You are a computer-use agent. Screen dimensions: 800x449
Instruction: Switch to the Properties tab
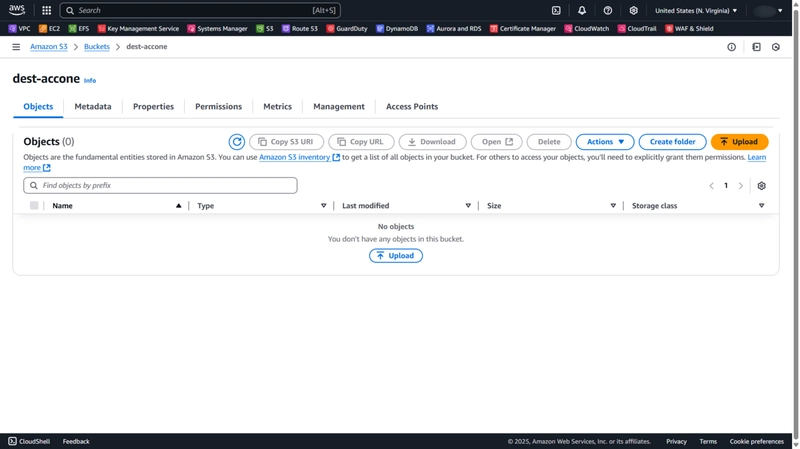tap(154, 107)
